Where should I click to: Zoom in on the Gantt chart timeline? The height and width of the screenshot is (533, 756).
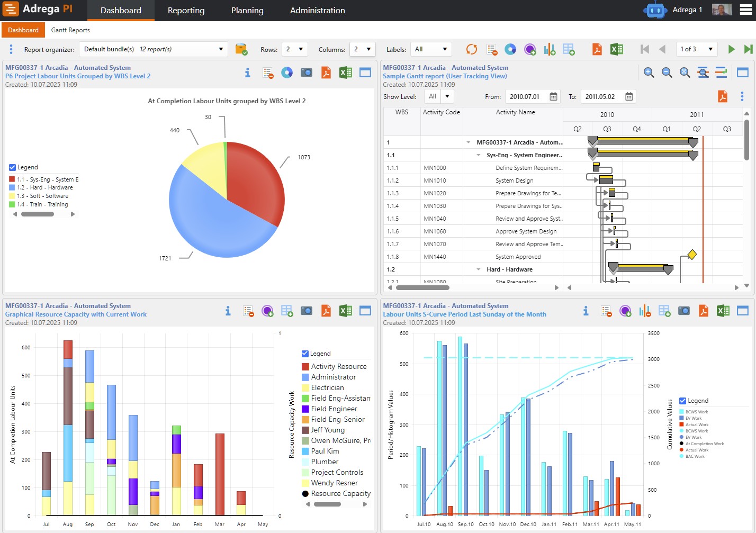(650, 73)
